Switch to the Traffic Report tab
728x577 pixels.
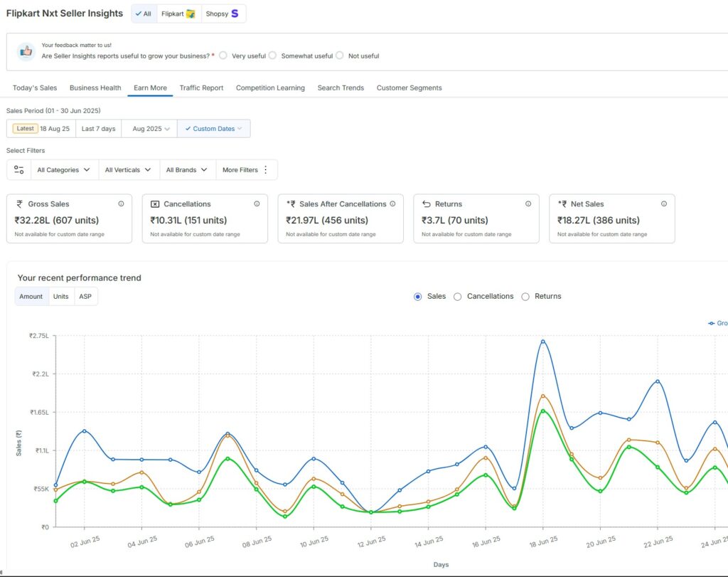click(201, 88)
